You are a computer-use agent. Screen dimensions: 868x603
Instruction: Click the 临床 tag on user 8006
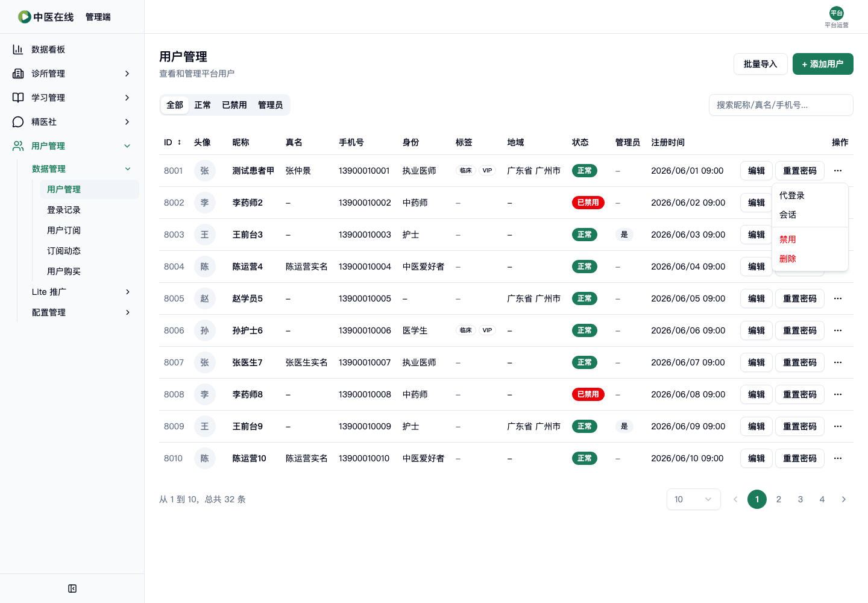pyautogui.click(x=466, y=330)
